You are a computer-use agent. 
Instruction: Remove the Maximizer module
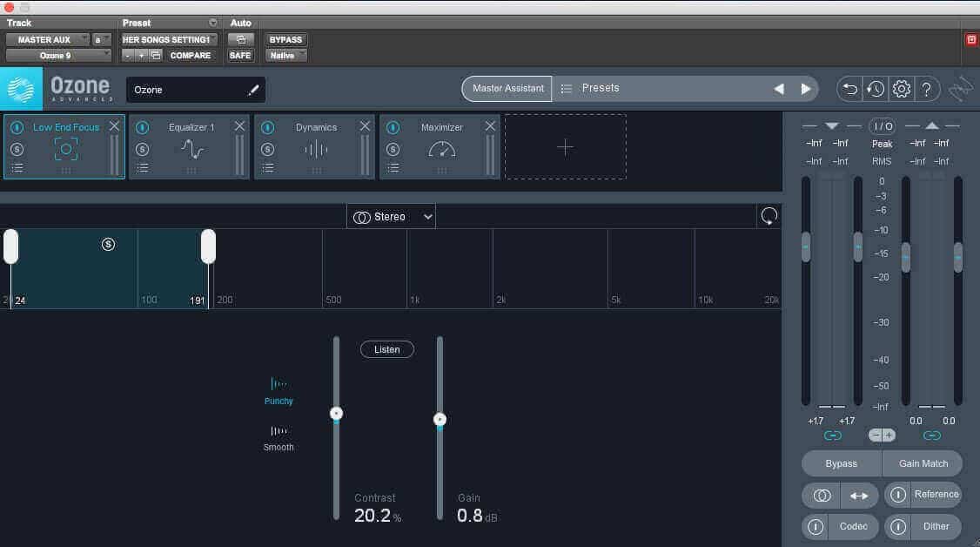click(x=491, y=126)
